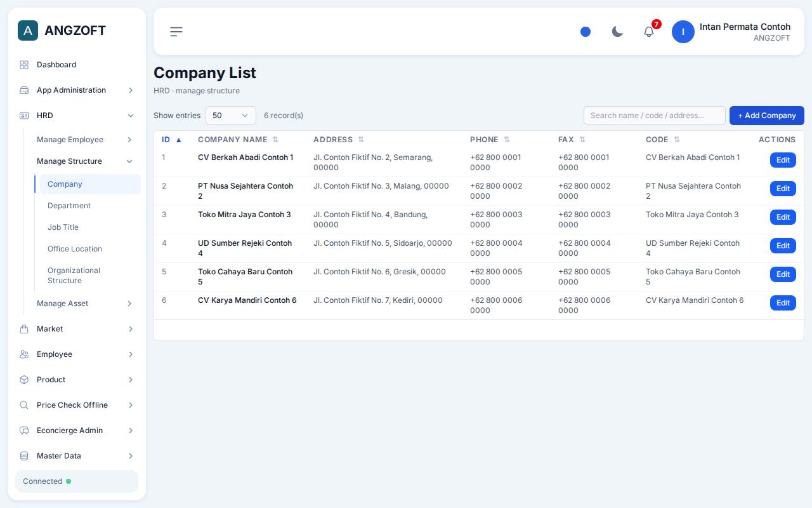
Task: Edit CV Berkah Abadi Contoh 1 row
Action: pos(783,160)
